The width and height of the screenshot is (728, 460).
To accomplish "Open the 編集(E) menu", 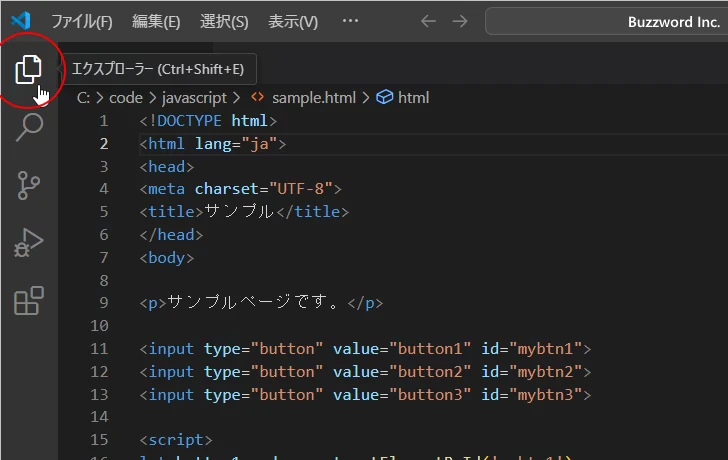I will 156,21.
